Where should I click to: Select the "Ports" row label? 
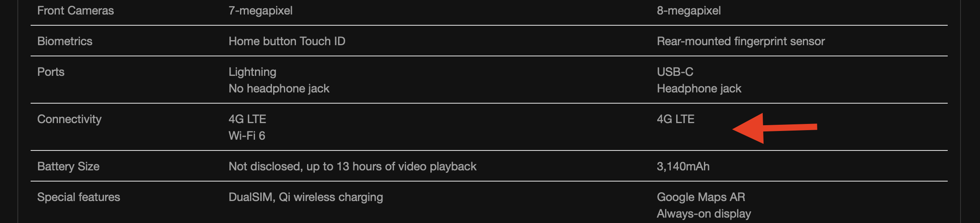coord(51,72)
